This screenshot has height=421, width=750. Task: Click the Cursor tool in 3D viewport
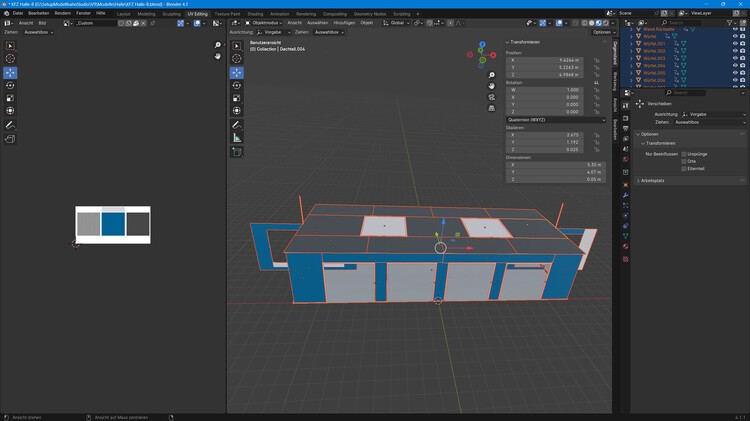[x=237, y=59]
